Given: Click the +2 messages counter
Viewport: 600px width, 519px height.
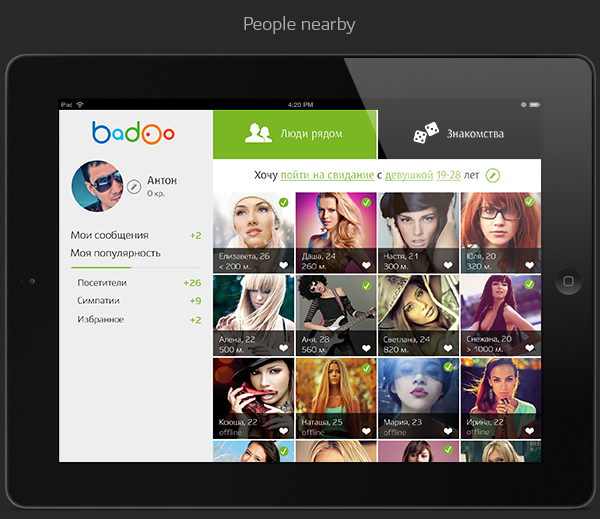Looking at the screenshot, I should [196, 235].
